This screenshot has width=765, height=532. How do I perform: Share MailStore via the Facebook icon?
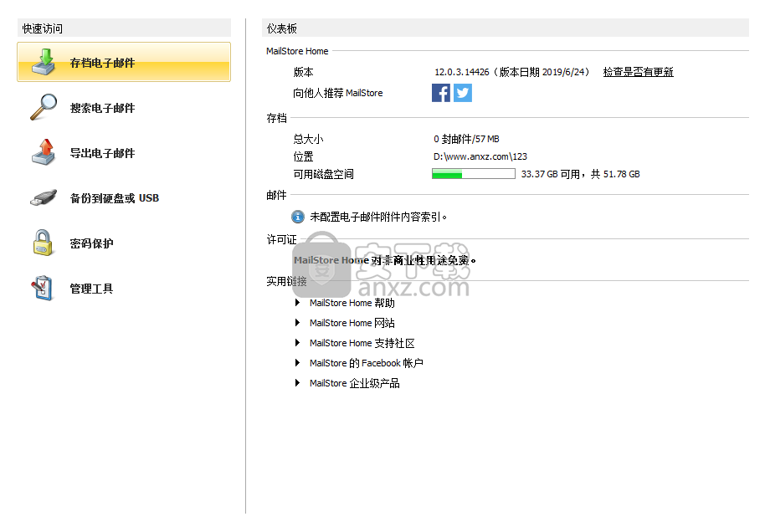click(441, 93)
